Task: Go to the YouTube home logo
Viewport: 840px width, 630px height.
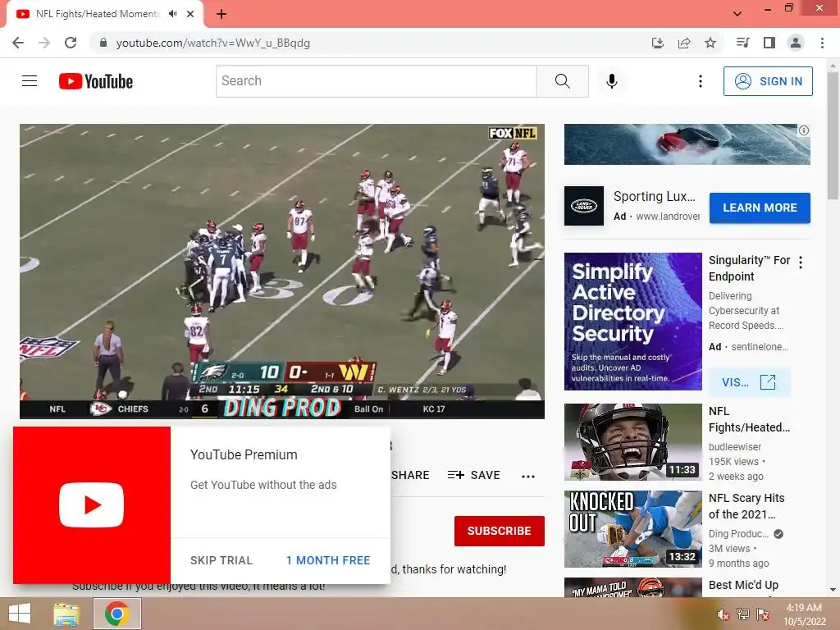Action: tap(96, 81)
